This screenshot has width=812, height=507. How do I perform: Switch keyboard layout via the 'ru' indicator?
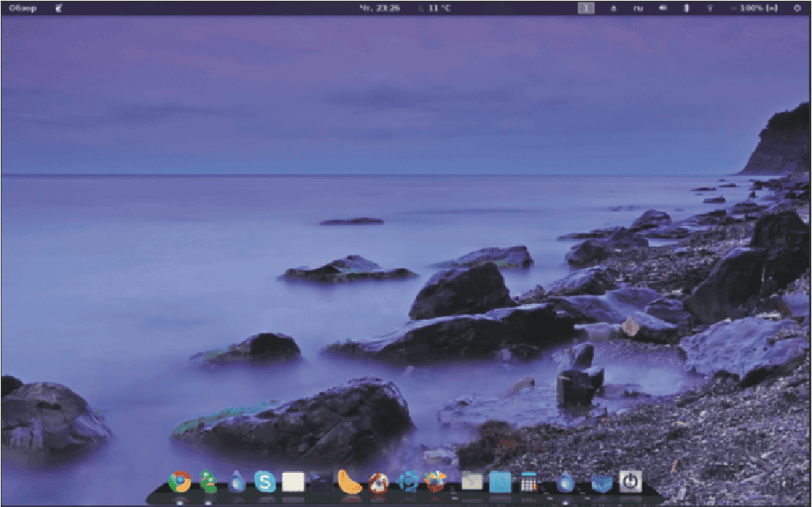tap(638, 7)
